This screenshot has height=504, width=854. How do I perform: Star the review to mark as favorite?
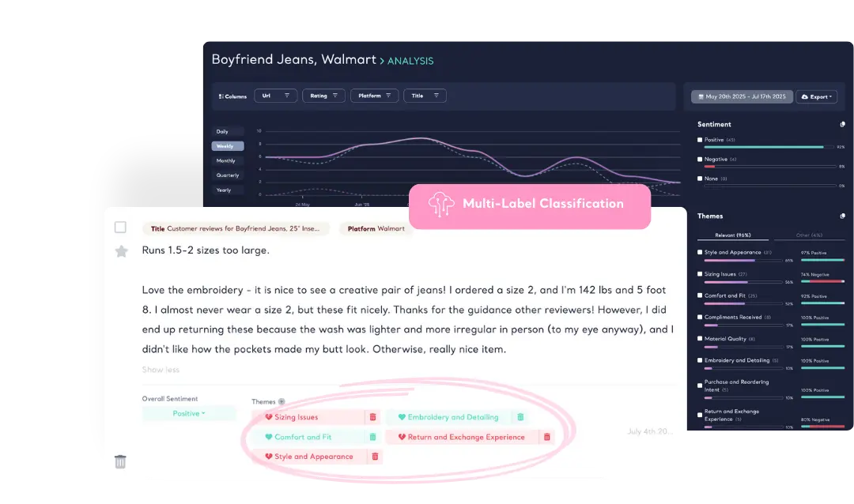pos(121,251)
